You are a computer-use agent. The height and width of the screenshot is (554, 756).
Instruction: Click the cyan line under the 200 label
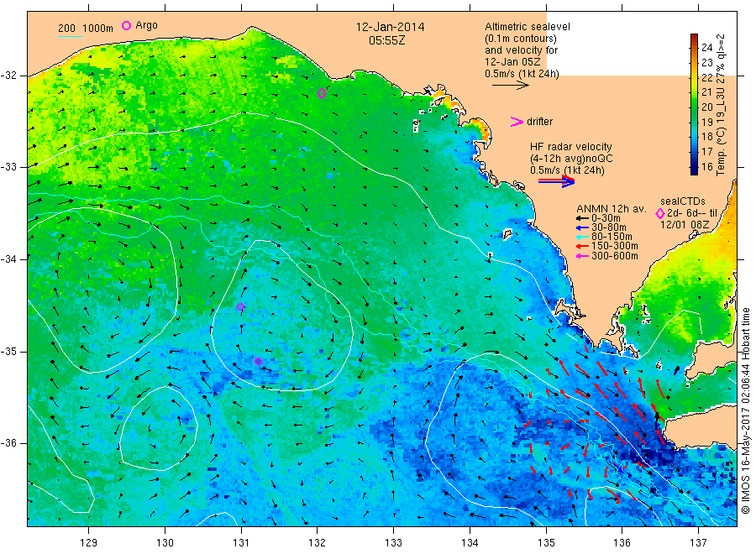click(70, 36)
